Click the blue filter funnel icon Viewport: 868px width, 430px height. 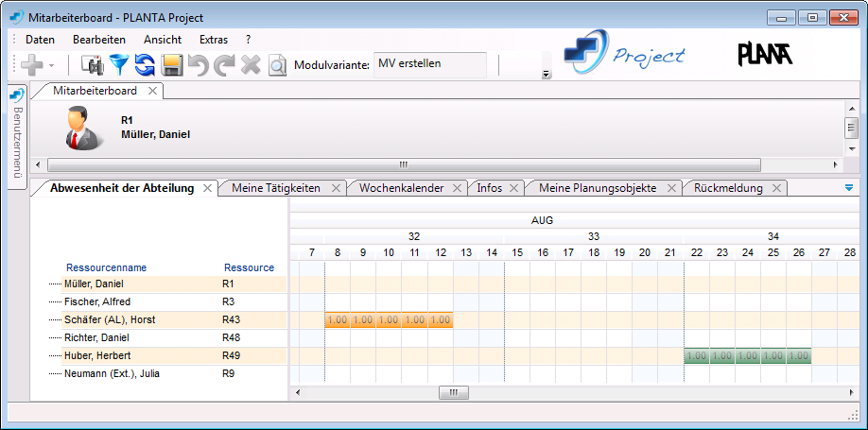[x=119, y=65]
